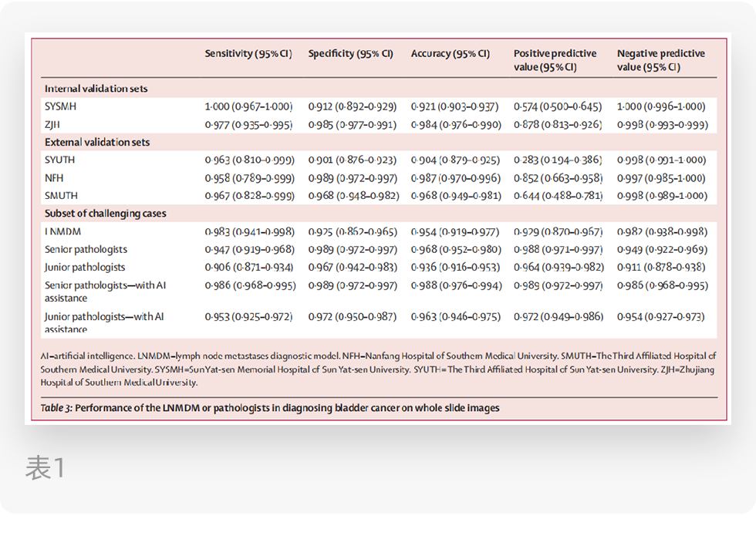Screen dimensions: 756x546
Task: Click the Positive predictive value column header
Action: 555,60
